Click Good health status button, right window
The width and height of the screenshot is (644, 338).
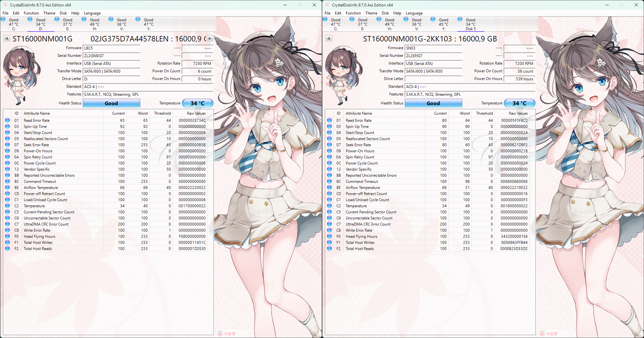tap(434, 103)
